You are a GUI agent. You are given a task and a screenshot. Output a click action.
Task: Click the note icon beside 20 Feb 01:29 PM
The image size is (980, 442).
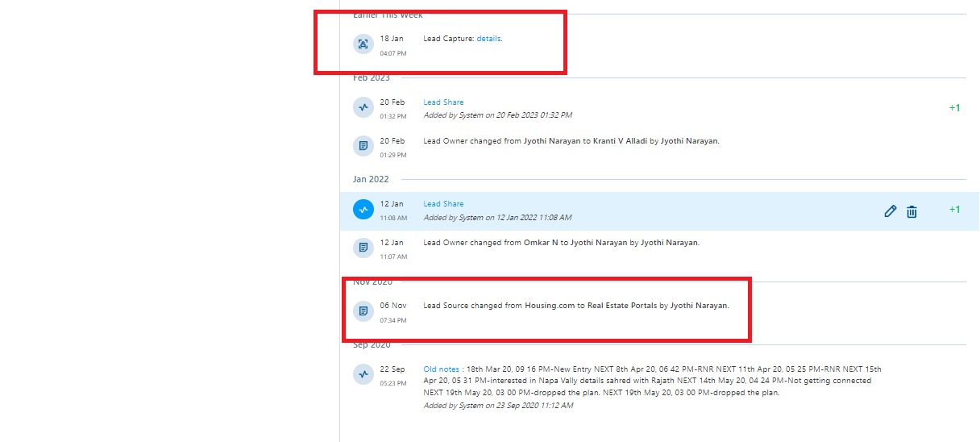pyautogui.click(x=363, y=146)
